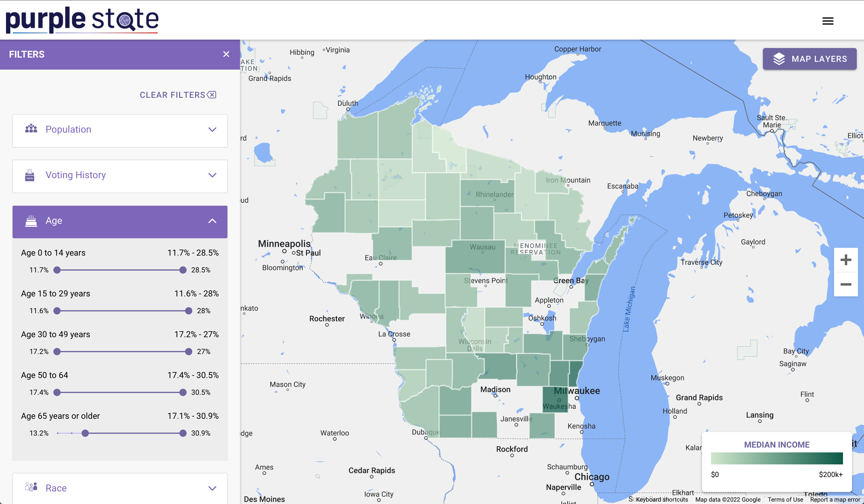Expand the Population filter chevron
This screenshot has width=864, height=504.
[x=212, y=129]
